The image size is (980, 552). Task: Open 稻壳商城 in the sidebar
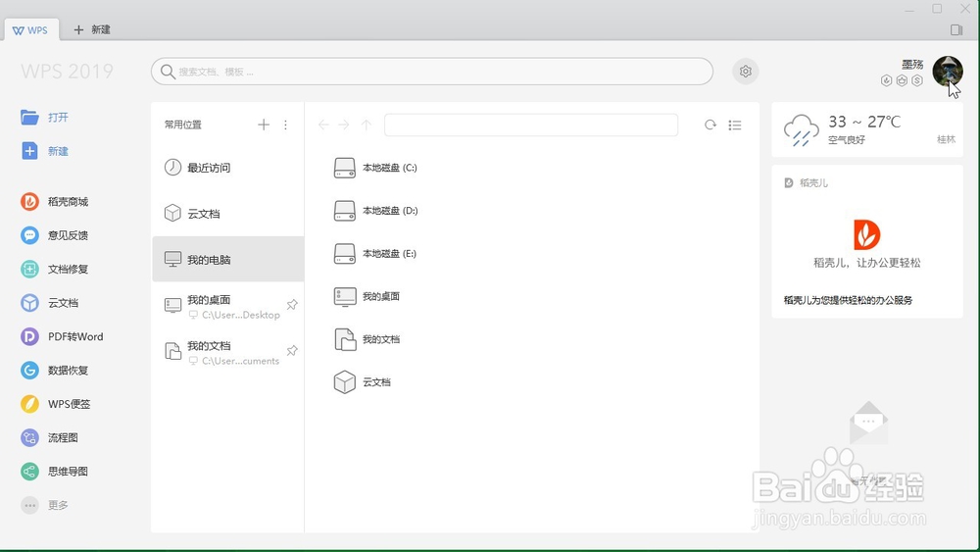(55, 201)
